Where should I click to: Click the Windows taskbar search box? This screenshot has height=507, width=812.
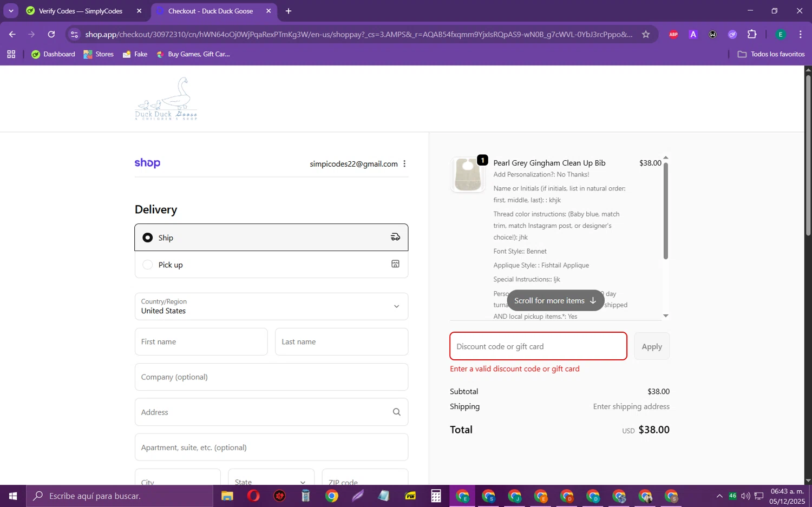tap(120, 496)
